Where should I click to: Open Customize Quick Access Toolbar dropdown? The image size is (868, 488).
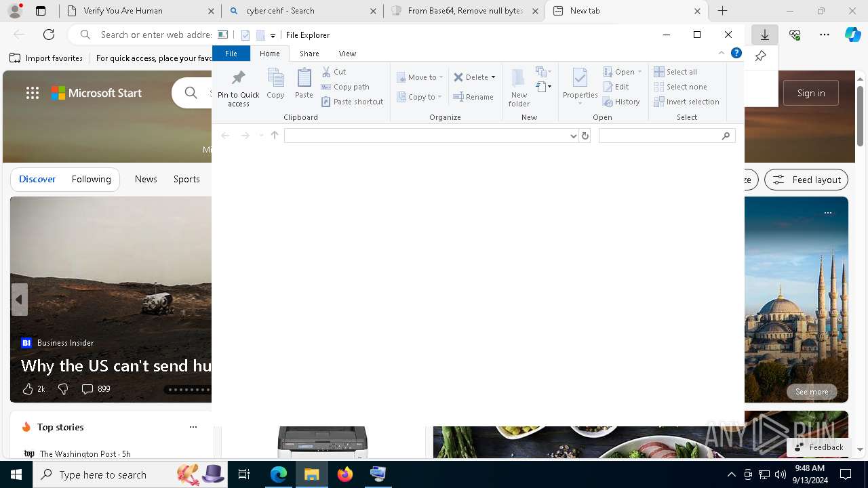pos(273,35)
